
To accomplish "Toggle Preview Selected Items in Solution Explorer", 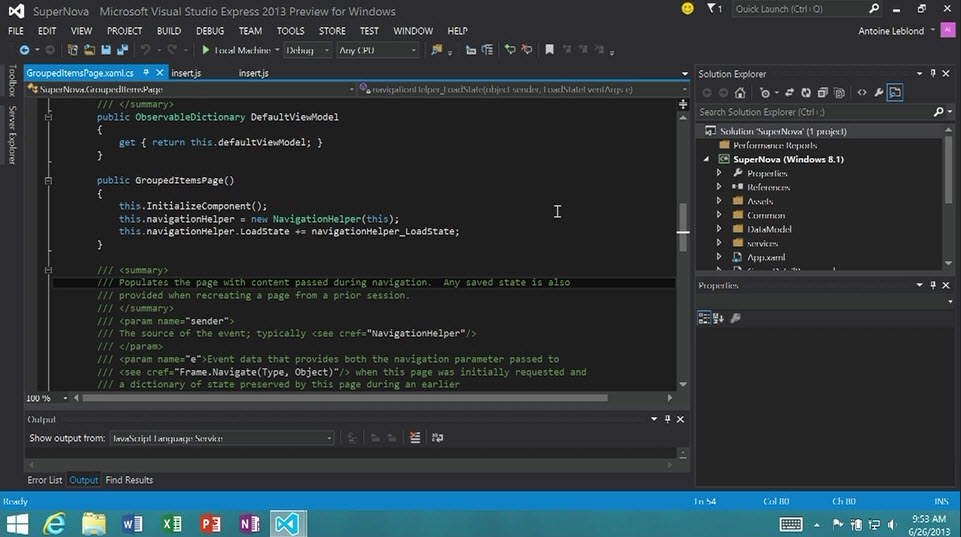I will 895,93.
